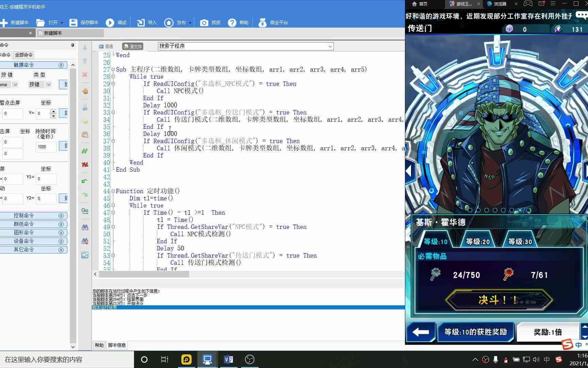This screenshot has height=368, width=588.
Task: Click the 导入 import icon
Action: (141, 23)
